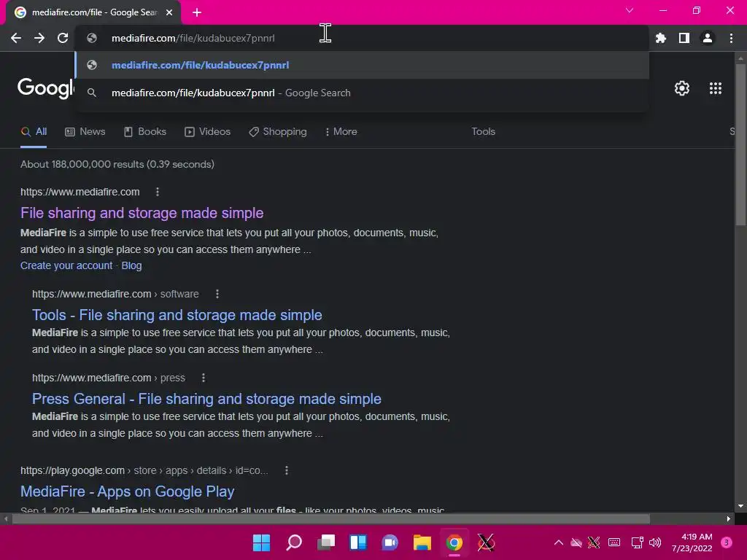The image size is (747, 560).
Task: Click the scroll left arrow at bottom
Action: (x=6, y=519)
